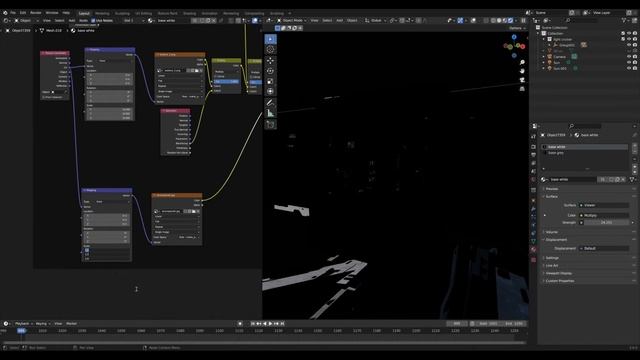Screen dimensions: 640x360
Task: Switch to the Sculpting workspace tab
Action: coord(122,13)
